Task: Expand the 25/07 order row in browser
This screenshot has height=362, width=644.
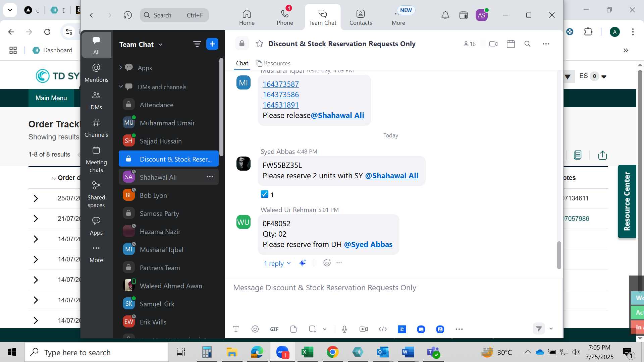Action: pyautogui.click(x=36, y=198)
